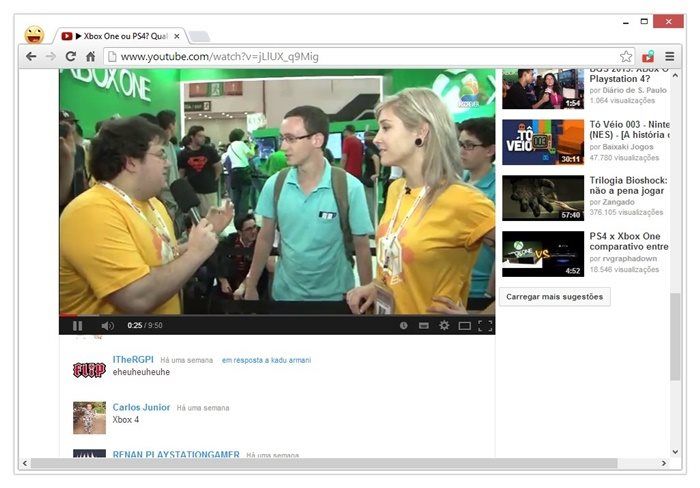
Task: Click Xbox 4 comment text
Action: [125, 420]
